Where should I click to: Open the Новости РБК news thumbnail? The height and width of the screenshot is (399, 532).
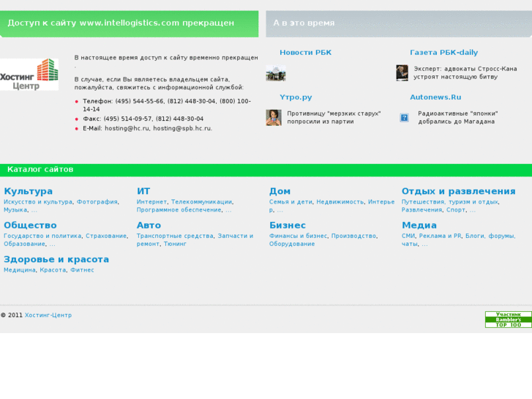pyautogui.click(x=275, y=73)
